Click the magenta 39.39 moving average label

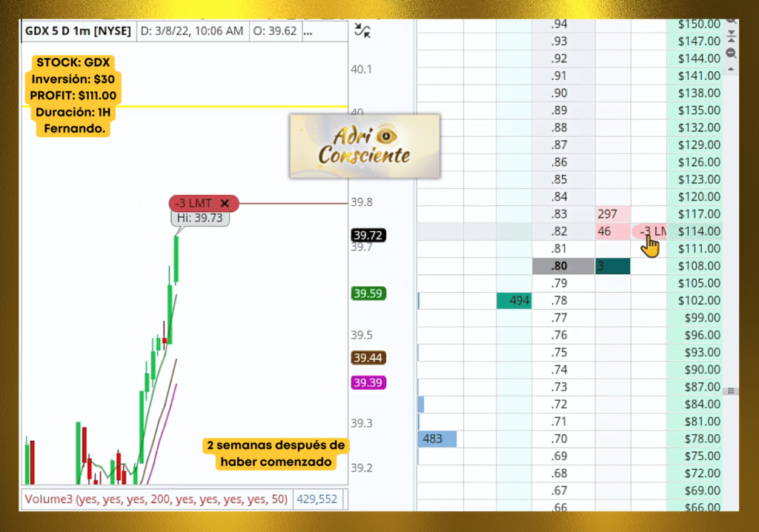[368, 382]
